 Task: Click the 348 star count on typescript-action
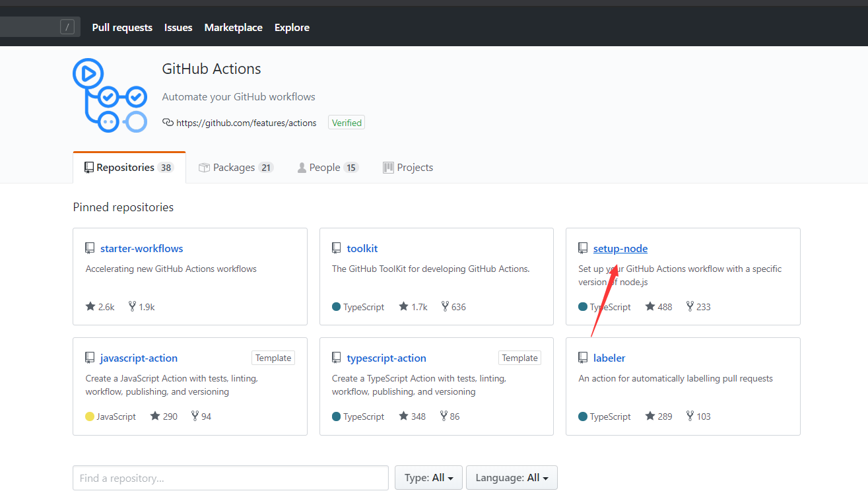418,416
